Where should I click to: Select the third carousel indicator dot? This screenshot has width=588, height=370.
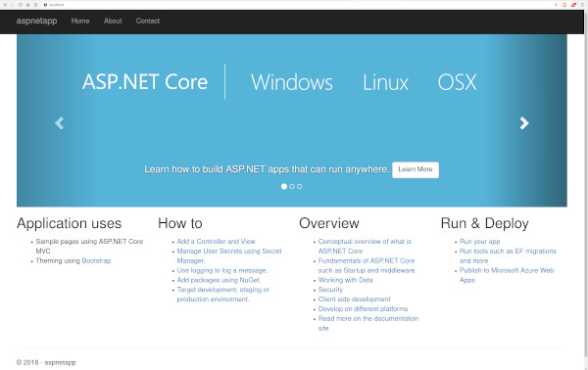click(299, 186)
